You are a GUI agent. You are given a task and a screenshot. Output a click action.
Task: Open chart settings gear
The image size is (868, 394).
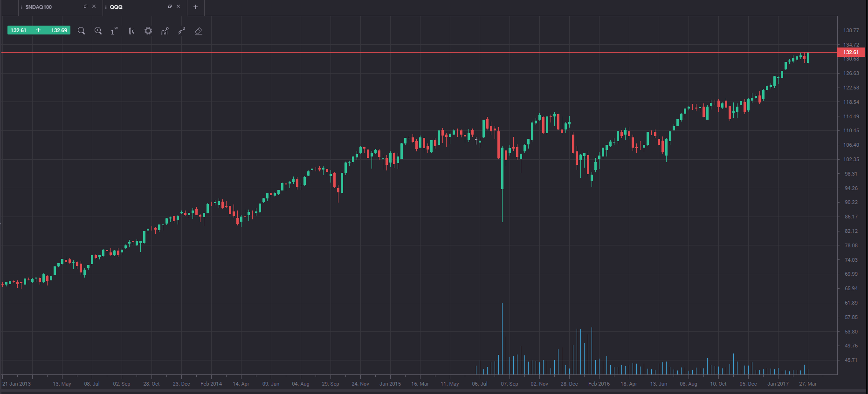148,31
